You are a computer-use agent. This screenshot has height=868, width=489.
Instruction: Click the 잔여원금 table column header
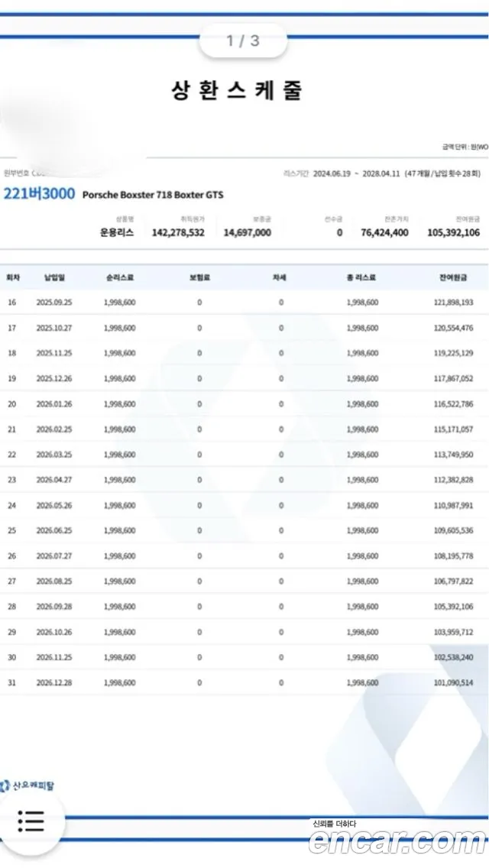453,277
